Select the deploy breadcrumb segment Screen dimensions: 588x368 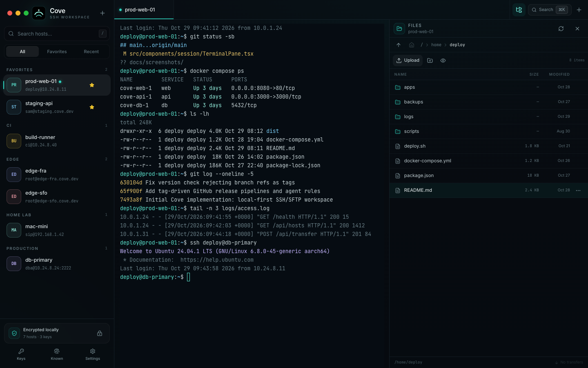pos(457,45)
